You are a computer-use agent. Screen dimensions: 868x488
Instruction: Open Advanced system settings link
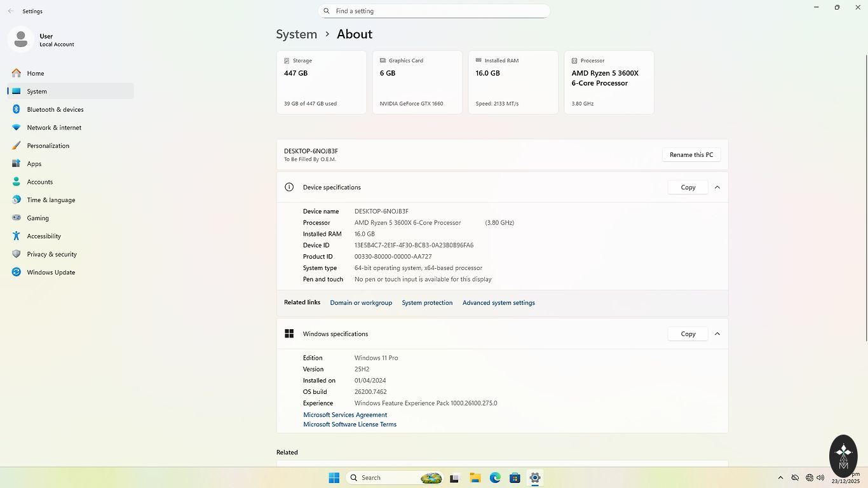498,302
